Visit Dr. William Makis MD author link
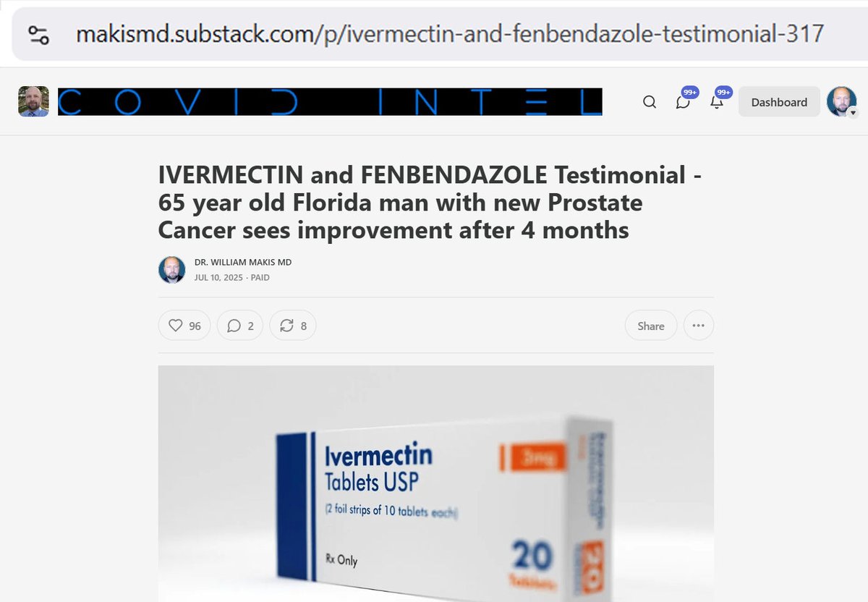The width and height of the screenshot is (868, 602). pos(243,262)
